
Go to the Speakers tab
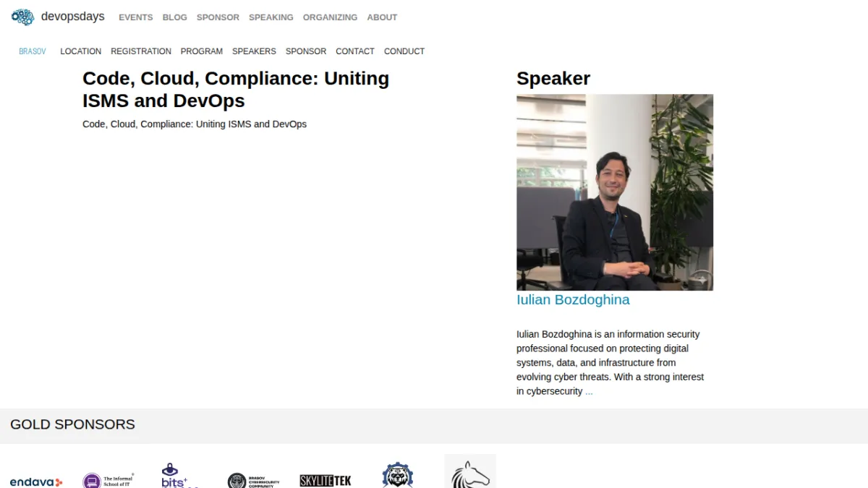(254, 51)
